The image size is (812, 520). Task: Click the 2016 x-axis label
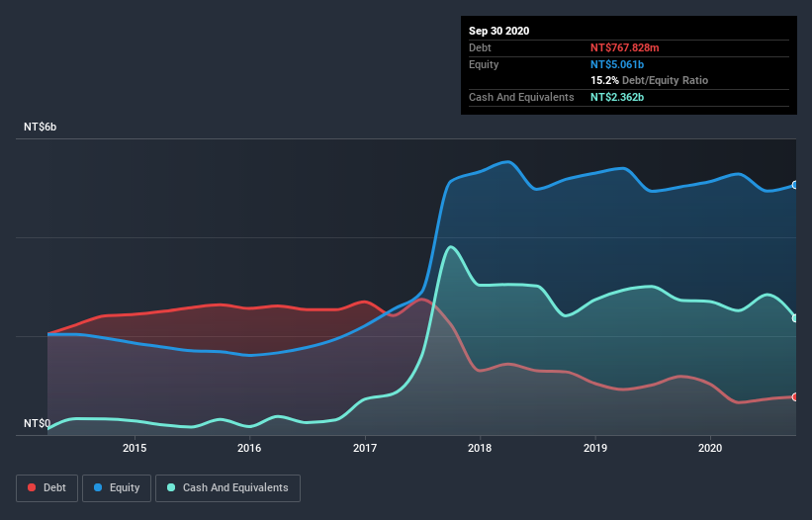[x=249, y=448]
